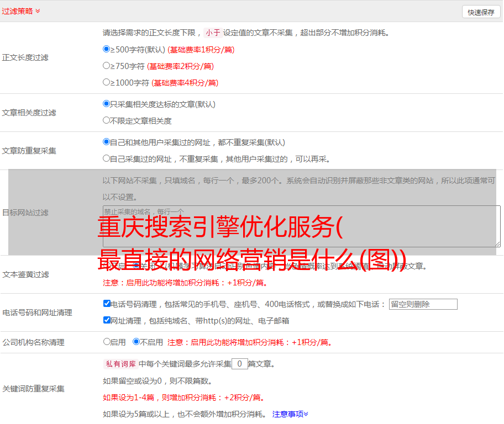Toggle the 网址清理 checkbox
The height and width of the screenshot is (424, 504).
(x=107, y=320)
